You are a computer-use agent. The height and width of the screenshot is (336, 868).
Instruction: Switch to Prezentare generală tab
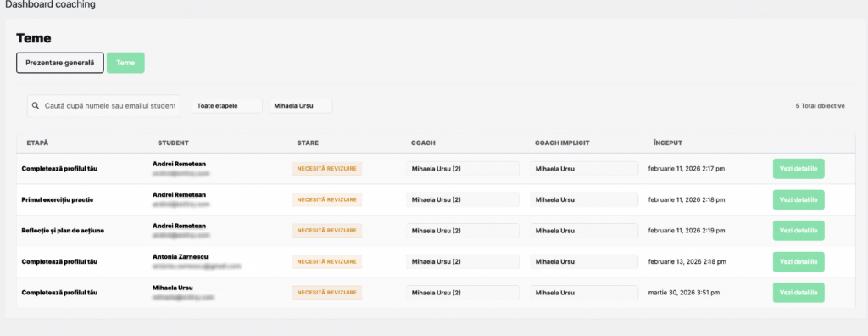[x=60, y=63]
